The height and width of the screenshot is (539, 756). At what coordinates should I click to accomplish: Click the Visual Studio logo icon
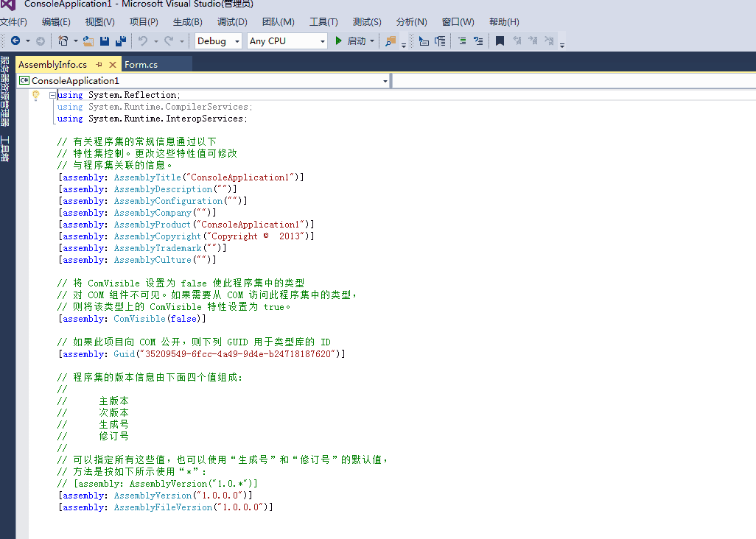[x=8, y=5]
